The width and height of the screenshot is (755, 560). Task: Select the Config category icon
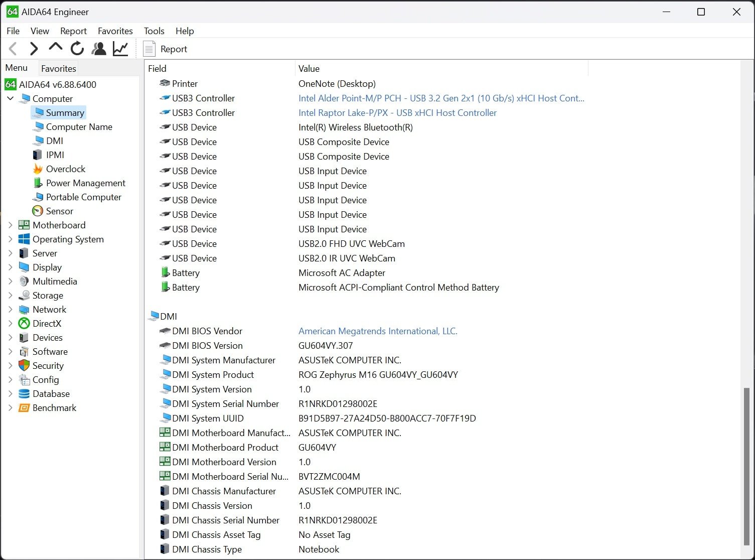24,379
